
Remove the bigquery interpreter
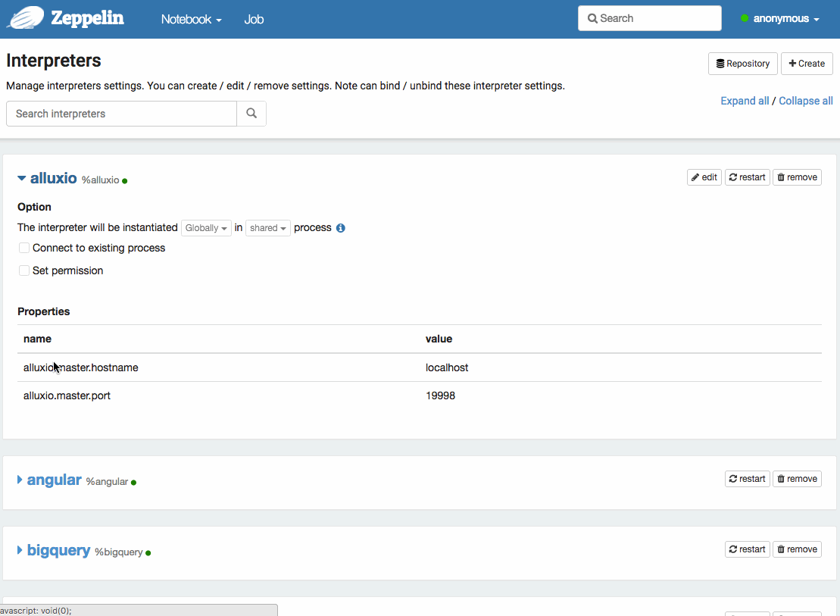797,549
